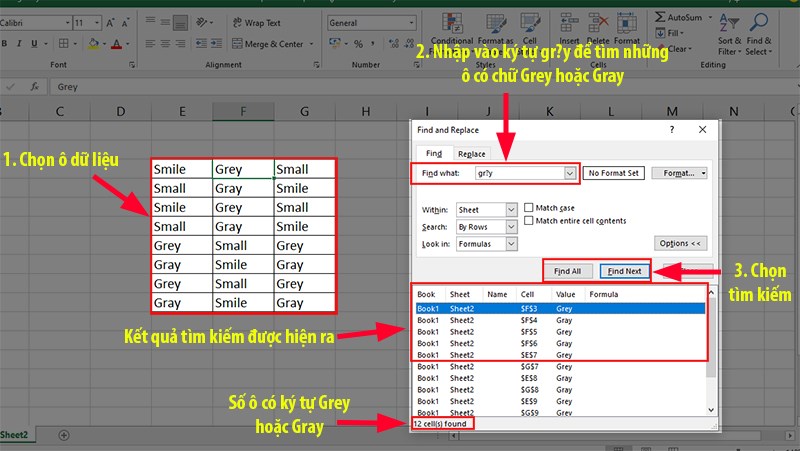Click the Wrap Text button
Screen dimensions: 800x451
click(x=255, y=23)
